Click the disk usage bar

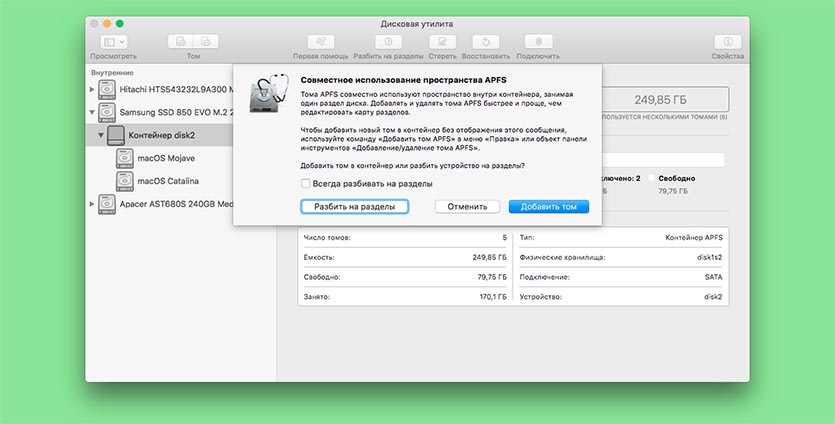(x=663, y=160)
